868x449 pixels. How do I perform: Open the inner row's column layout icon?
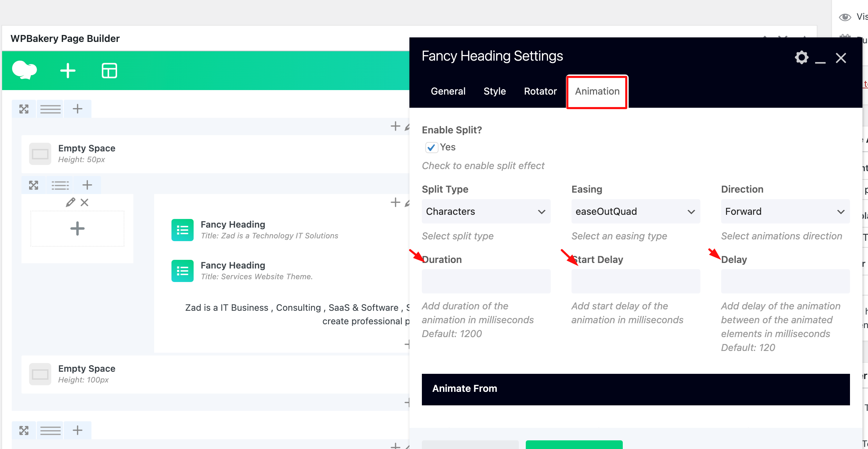[60, 185]
